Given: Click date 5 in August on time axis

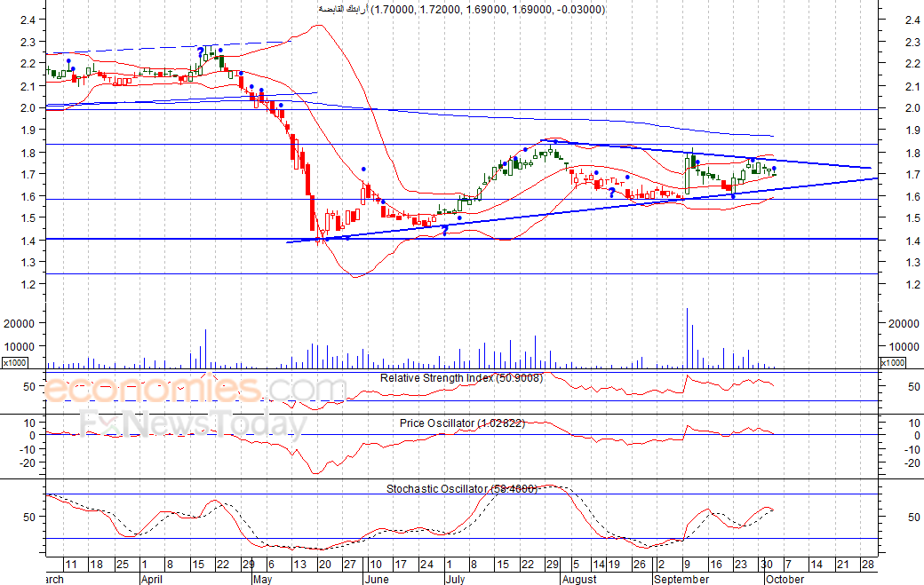Looking at the screenshot, I should [x=576, y=565].
